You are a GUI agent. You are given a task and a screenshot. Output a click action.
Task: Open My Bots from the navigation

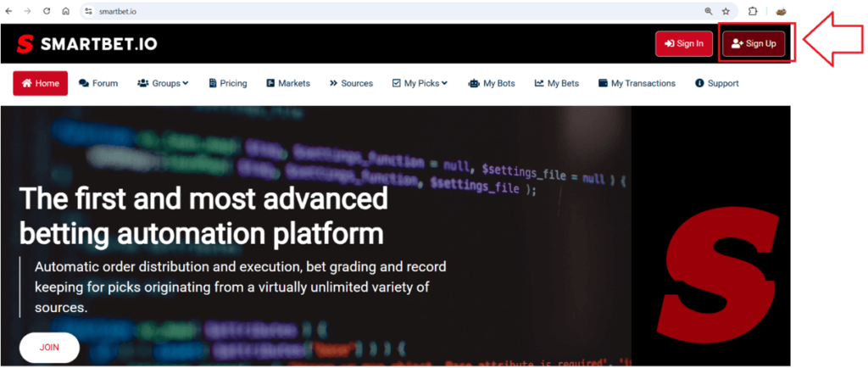493,83
